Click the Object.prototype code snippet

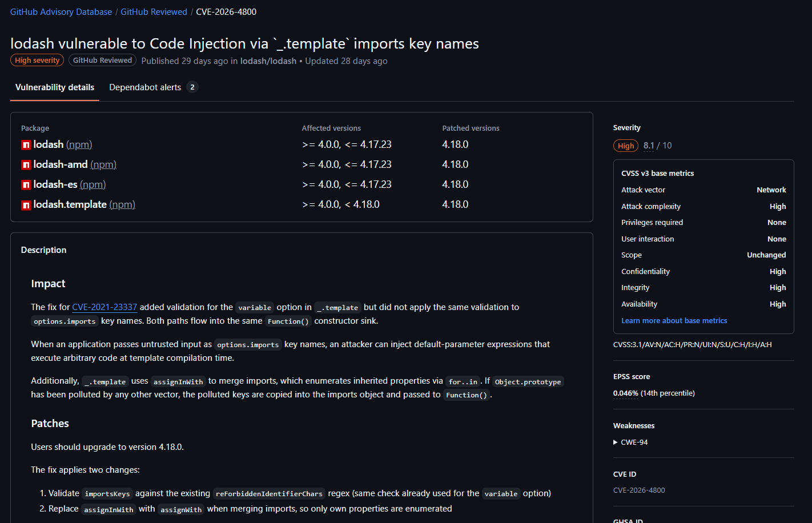(x=528, y=382)
